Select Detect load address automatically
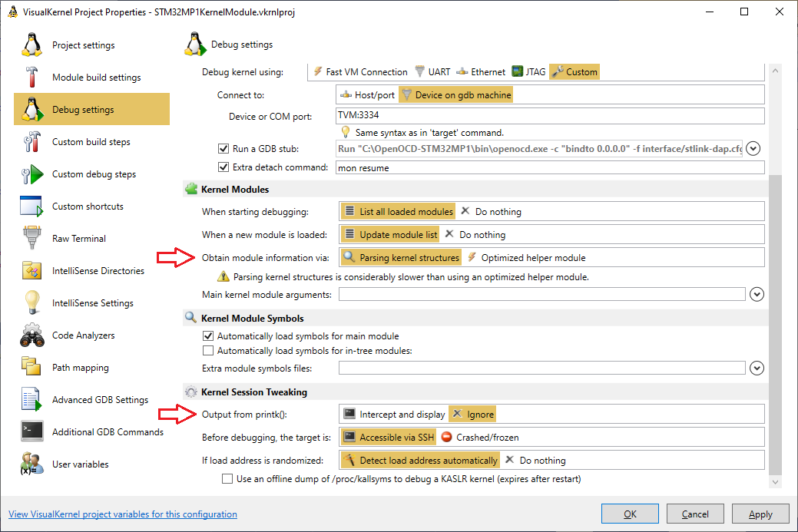The image size is (798, 532). point(420,461)
